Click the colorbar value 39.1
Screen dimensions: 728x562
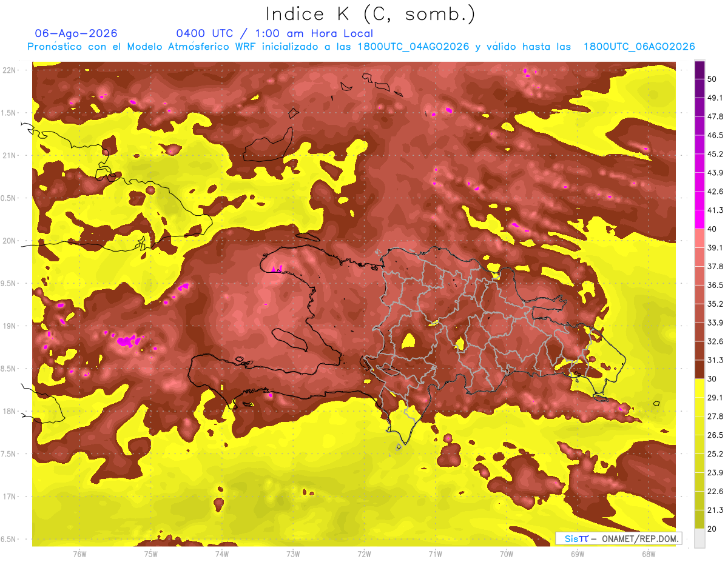pyautogui.click(x=715, y=247)
